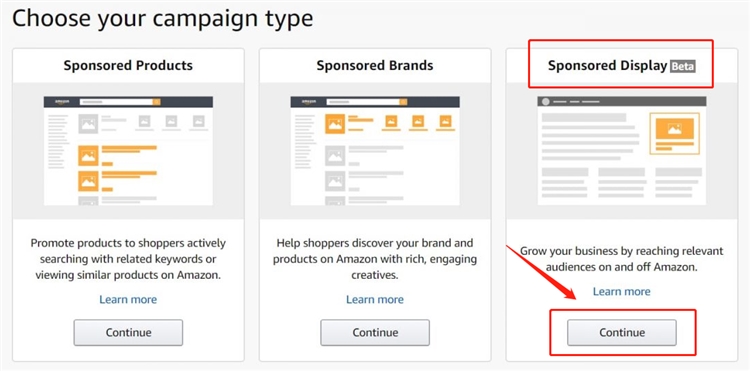This screenshot has height=371, width=750.
Task: Open Learn more for Sponsored Display
Action: click(622, 292)
